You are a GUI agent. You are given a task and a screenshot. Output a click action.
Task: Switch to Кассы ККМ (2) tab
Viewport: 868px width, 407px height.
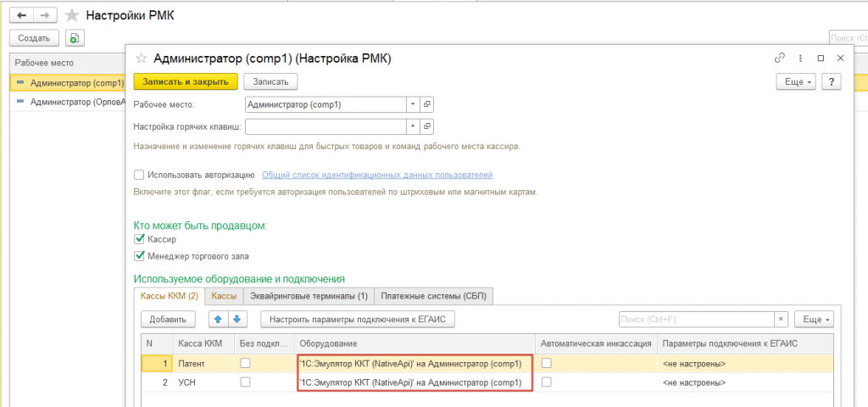pyautogui.click(x=170, y=296)
